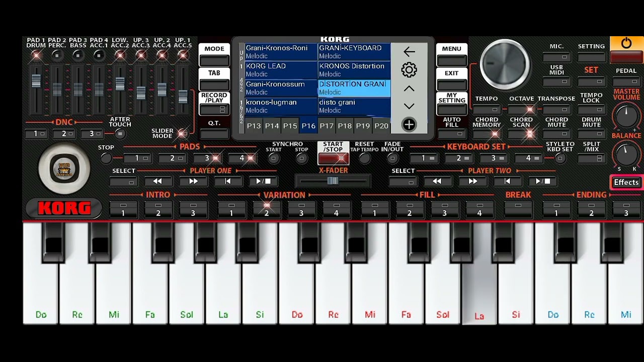This screenshot has width=644, height=362.
Task: Trigger Fill 4
Action: (479, 209)
